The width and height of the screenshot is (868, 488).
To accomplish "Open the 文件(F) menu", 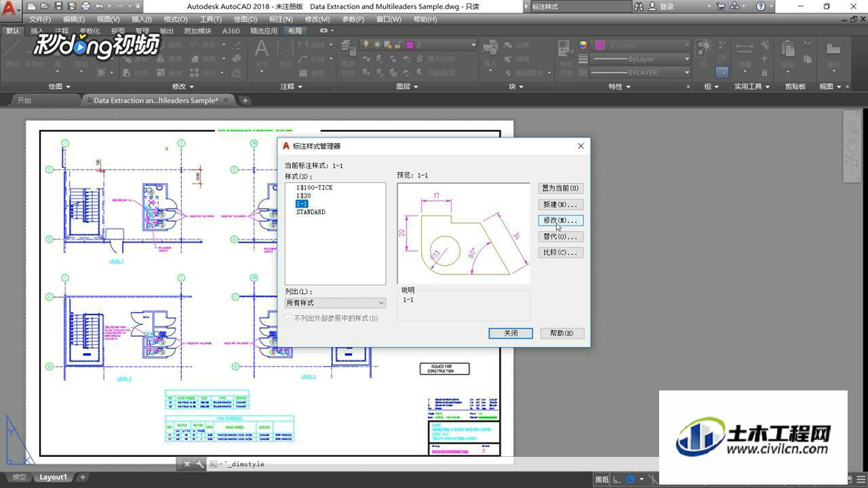I will [x=40, y=19].
